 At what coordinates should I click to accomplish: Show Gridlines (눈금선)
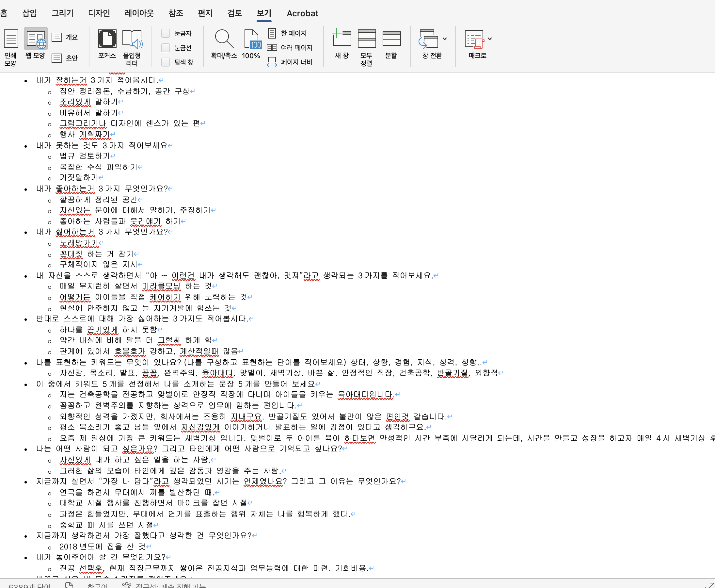166,47
